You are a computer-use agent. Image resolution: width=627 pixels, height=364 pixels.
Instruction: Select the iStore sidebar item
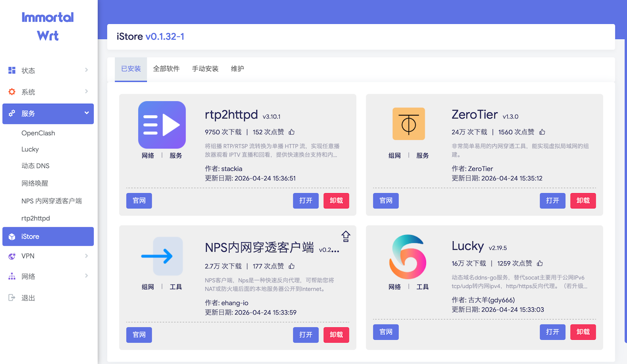[x=48, y=236]
